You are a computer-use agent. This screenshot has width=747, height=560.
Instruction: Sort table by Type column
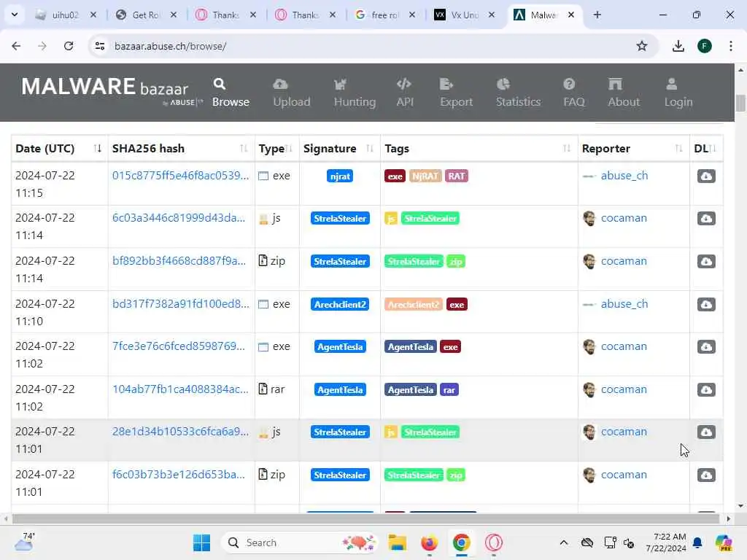pyautogui.click(x=276, y=149)
